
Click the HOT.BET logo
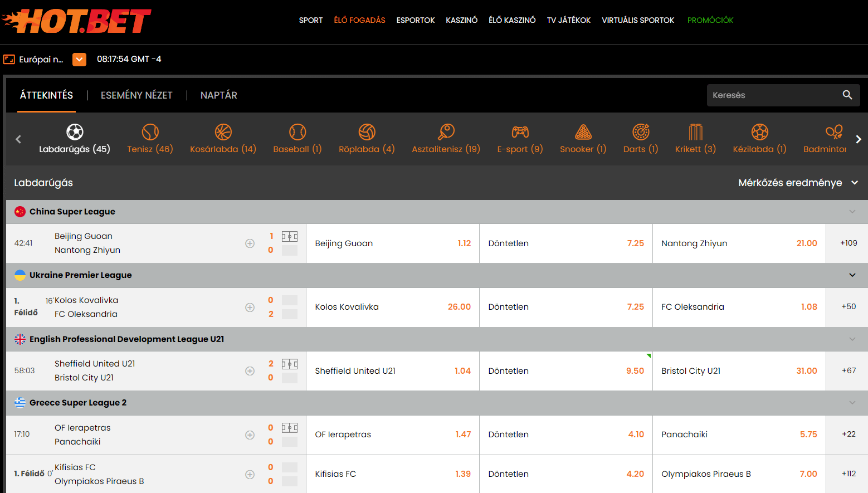click(77, 21)
